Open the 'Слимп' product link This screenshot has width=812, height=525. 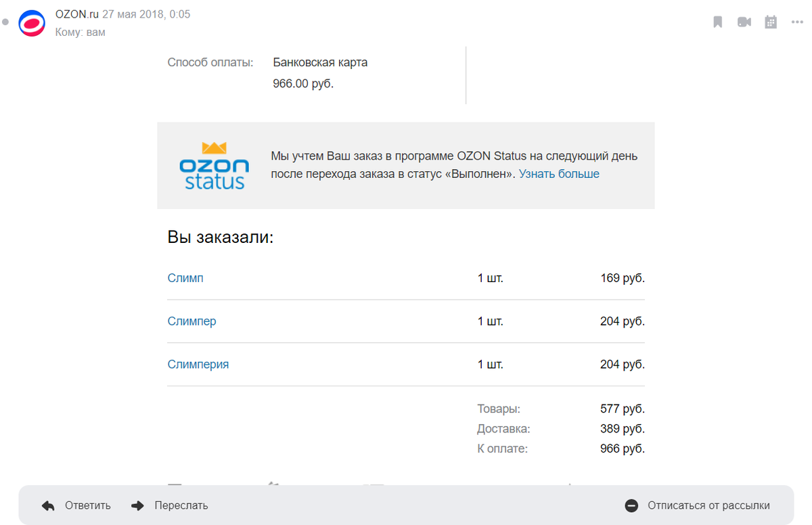[x=185, y=277]
